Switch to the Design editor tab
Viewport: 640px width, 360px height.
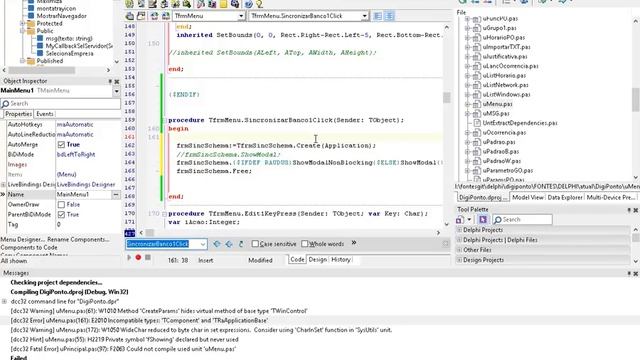tap(318, 260)
